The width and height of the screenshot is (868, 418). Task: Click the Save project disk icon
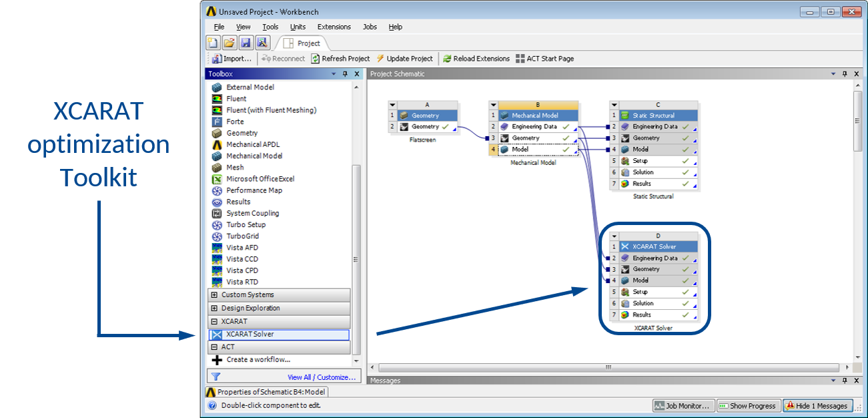tap(246, 43)
